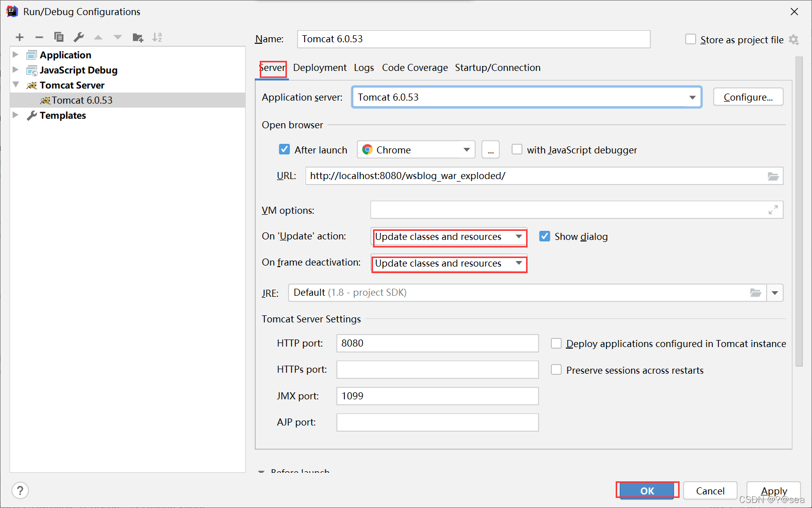Toggle the Show dialog checkbox

(x=545, y=236)
